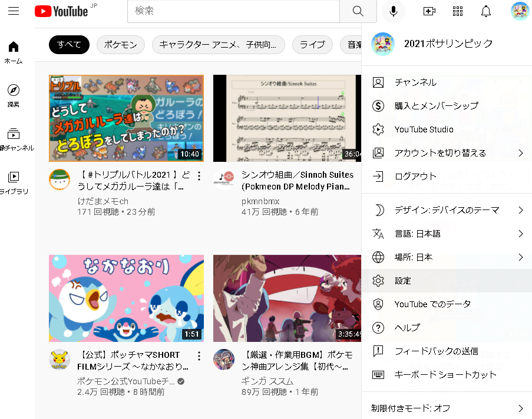This screenshot has height=419, width=532.
Task: Click けだまメモch channel avatar
Action: coord(60,179)
